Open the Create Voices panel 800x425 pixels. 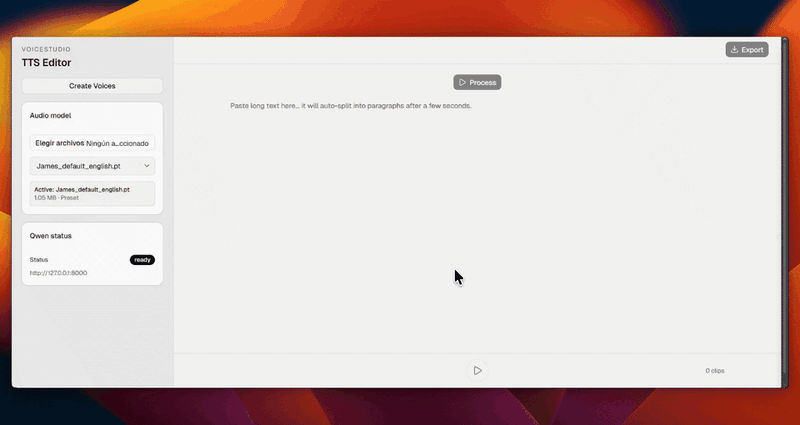[x=92, y=86]
